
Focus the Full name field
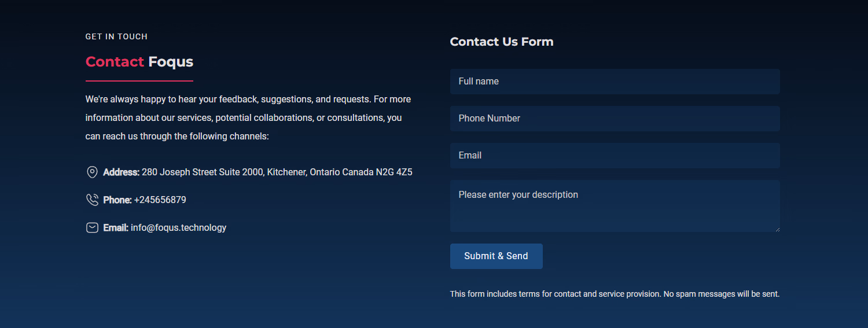click(x=615, y=82)
